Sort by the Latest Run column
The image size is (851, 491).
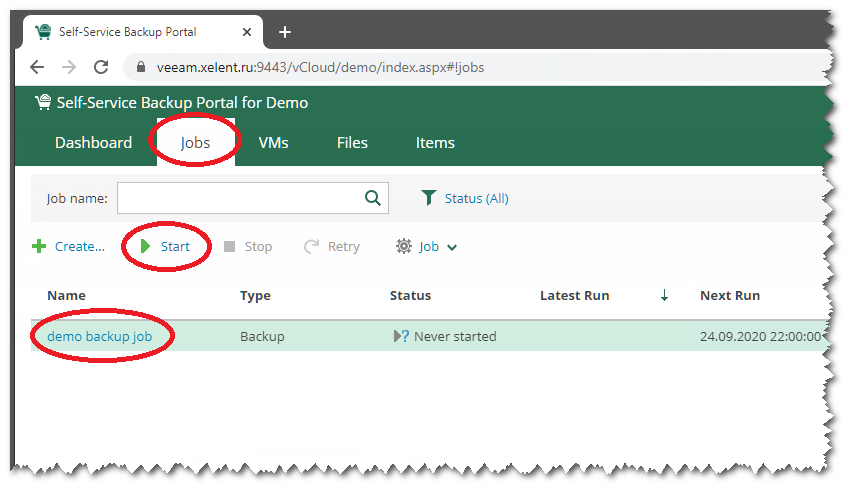pyautogui.click(x=575, y=296)
